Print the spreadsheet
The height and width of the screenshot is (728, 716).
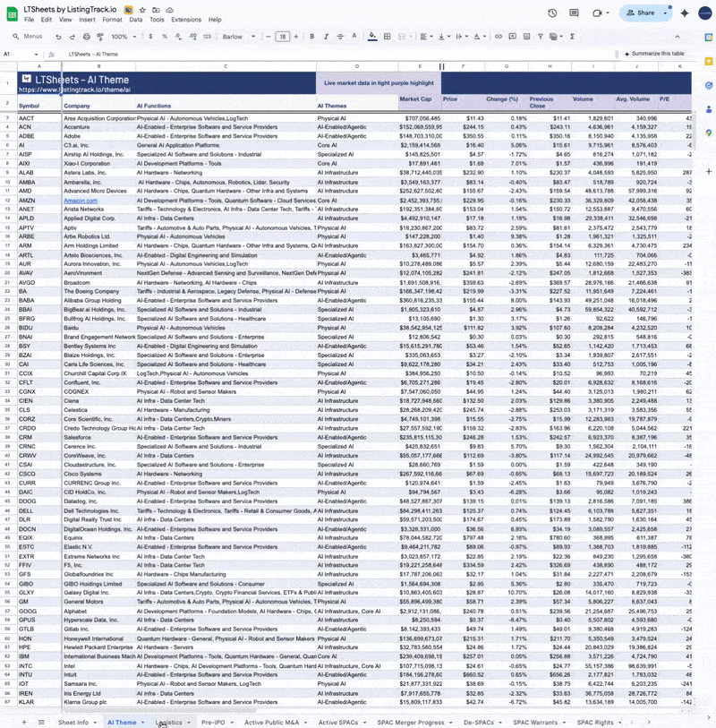point(86,37)
